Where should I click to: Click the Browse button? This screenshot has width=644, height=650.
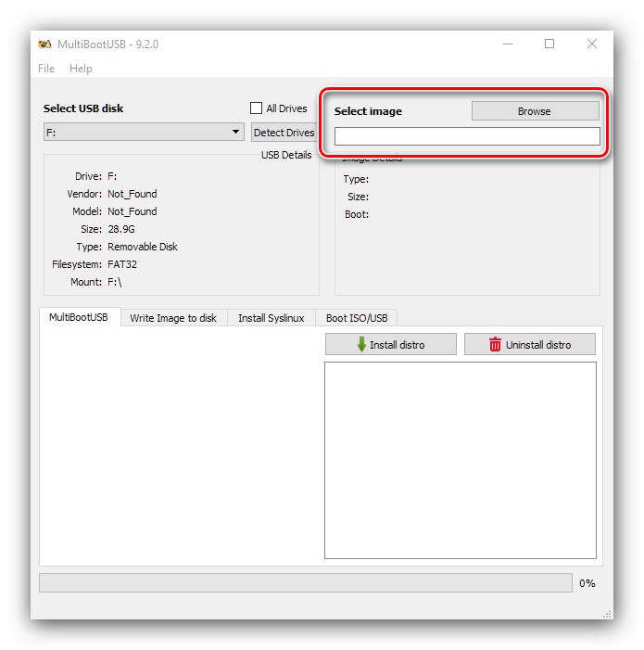tap(535, 111)
